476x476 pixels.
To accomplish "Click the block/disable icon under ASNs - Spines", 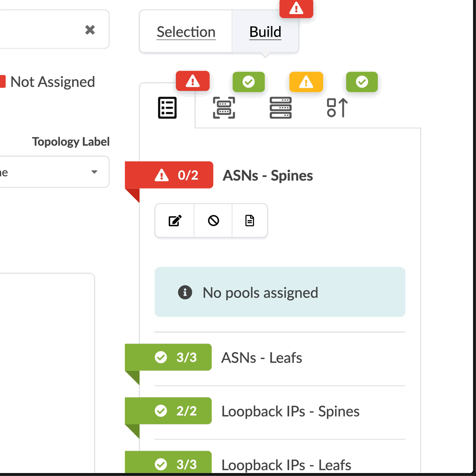I will click(x=213, y=221).
